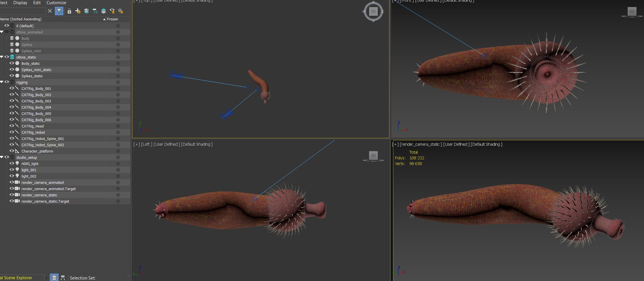Collapse the rigging layer
Viewport: 644px width, 281px height.
pos(2,82)
